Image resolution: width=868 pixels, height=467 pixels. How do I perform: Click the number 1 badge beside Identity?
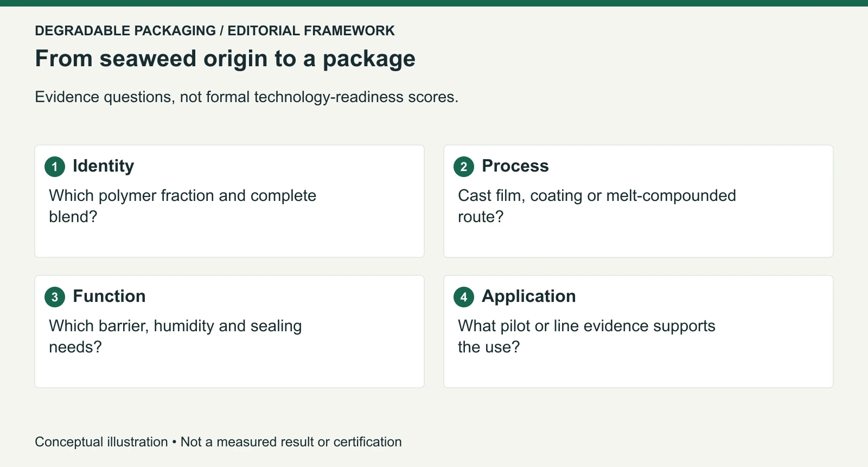(x=55, y=167)
